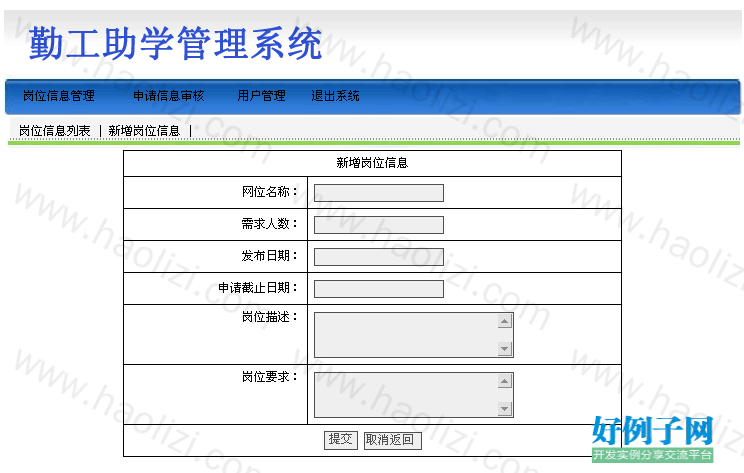The width and height of the screenshot is (744, 473).
Task: Click inside the 岗位描述 textarea
Action: (x=406, y=334)
